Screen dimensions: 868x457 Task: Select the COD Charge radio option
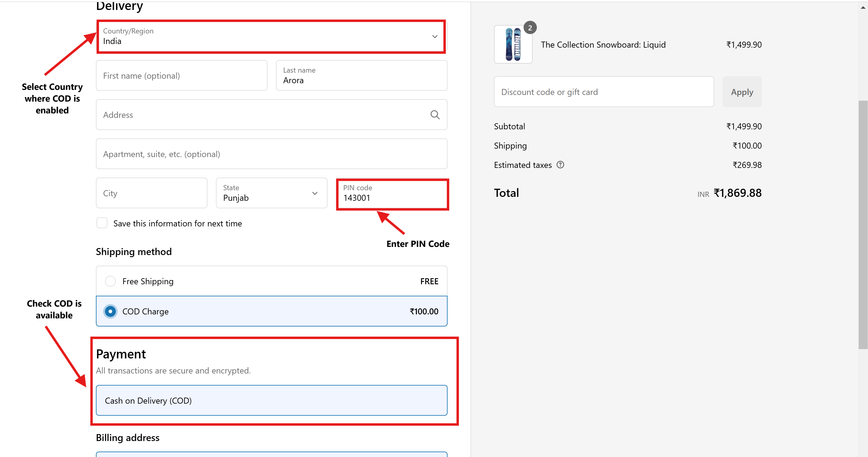[x=110, y=311]
